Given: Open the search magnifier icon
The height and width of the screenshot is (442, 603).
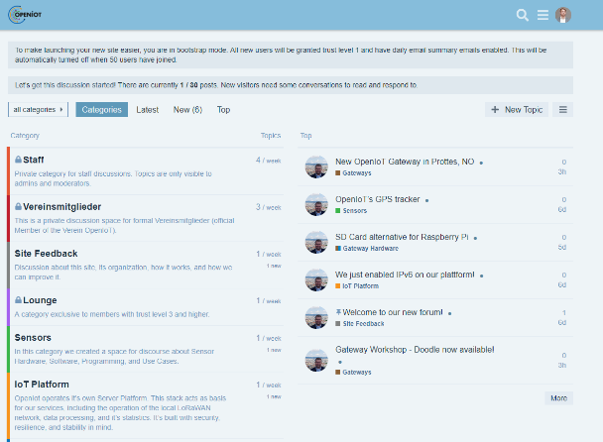Looking at the screenshot, I should [x=522, y=15].
